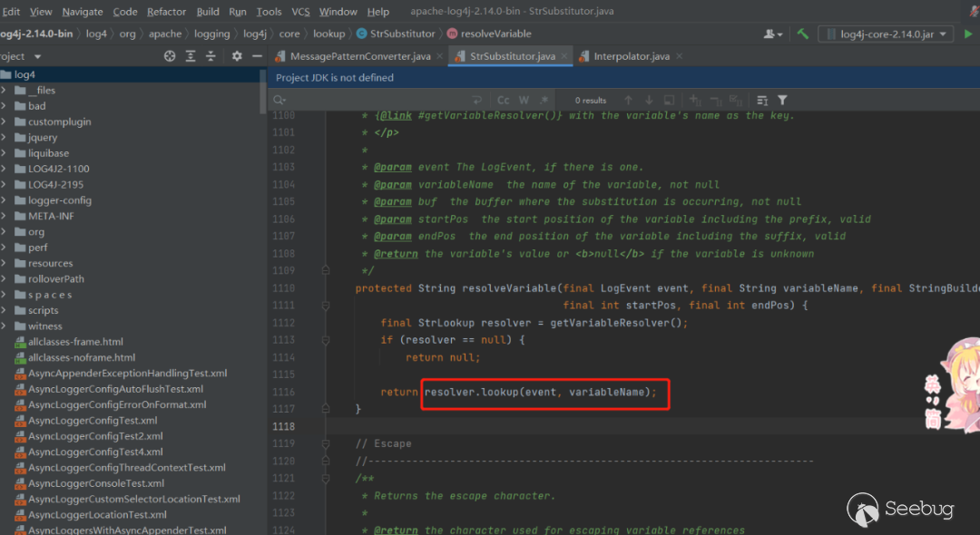Toggle Regex option in search bar
This screenshot has height=535, width=980.
click(544, 100)
